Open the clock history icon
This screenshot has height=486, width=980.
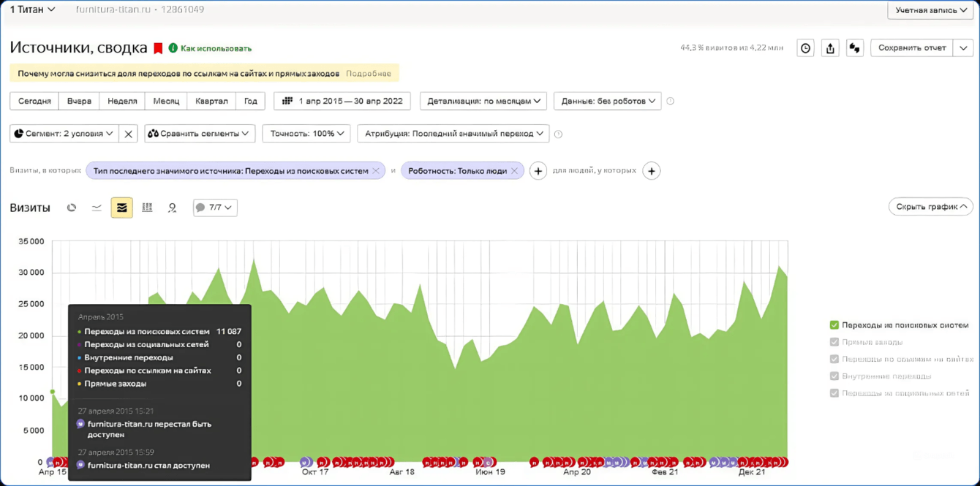pyautogui.click(x=805, y=48)
